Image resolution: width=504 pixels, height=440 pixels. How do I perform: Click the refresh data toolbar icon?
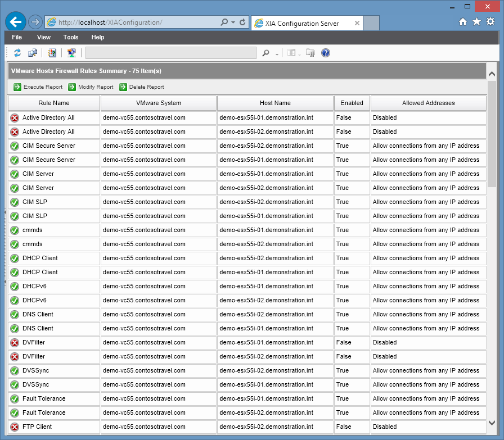pos(17,52)
